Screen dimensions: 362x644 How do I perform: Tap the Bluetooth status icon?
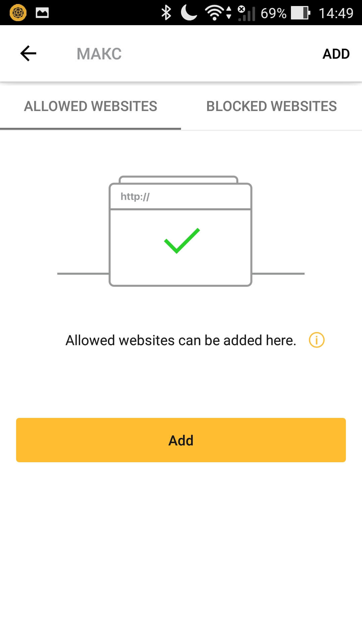coord(166,13)
